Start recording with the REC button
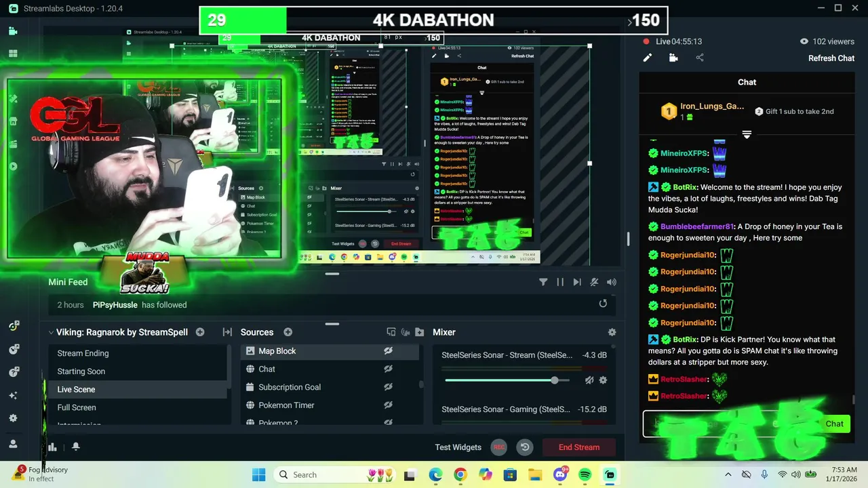The width and height of the screenshot is (868, 488). 499,447
